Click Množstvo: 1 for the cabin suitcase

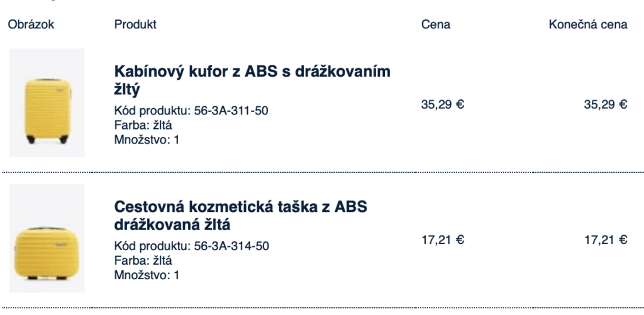[147, 140]
